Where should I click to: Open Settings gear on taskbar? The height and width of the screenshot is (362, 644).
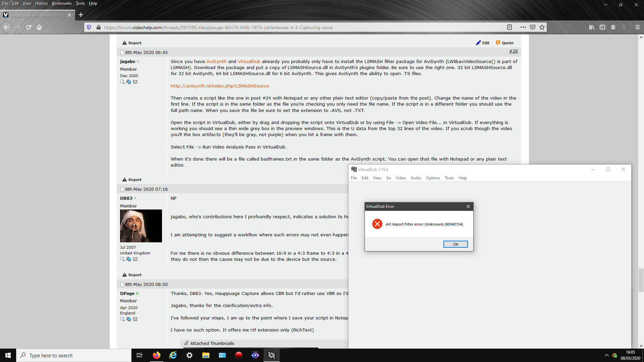(x=190, y=355)
